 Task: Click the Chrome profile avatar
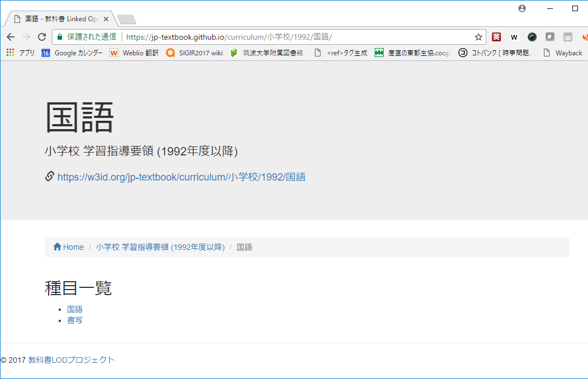(522, 8)
